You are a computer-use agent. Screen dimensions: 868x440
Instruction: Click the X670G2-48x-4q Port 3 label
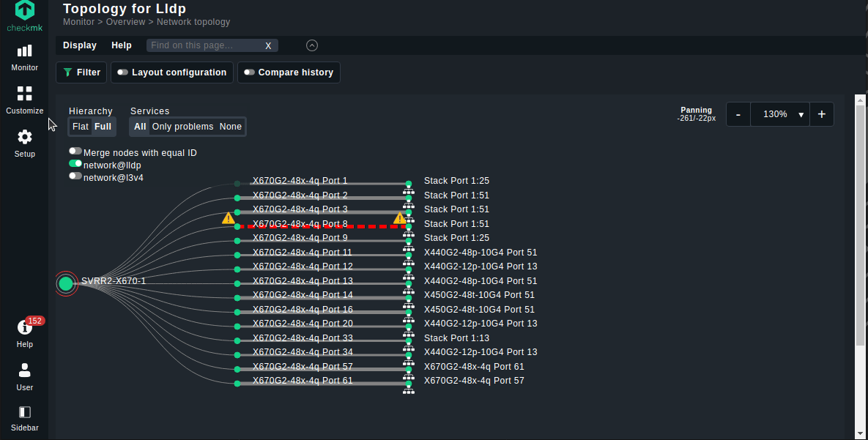tap(300, 209)
